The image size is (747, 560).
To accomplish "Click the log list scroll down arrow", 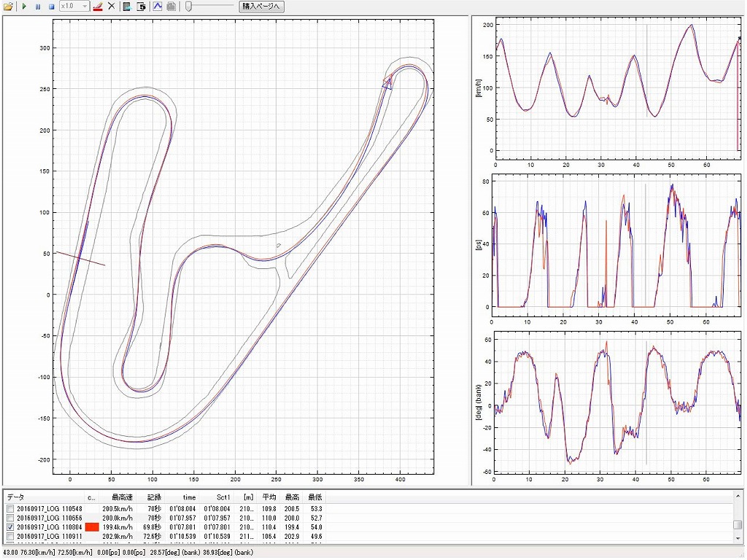I will point(738,537).
